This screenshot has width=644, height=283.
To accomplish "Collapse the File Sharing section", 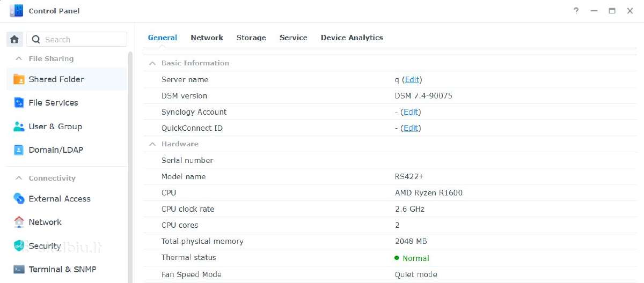I will coord(19,58).
